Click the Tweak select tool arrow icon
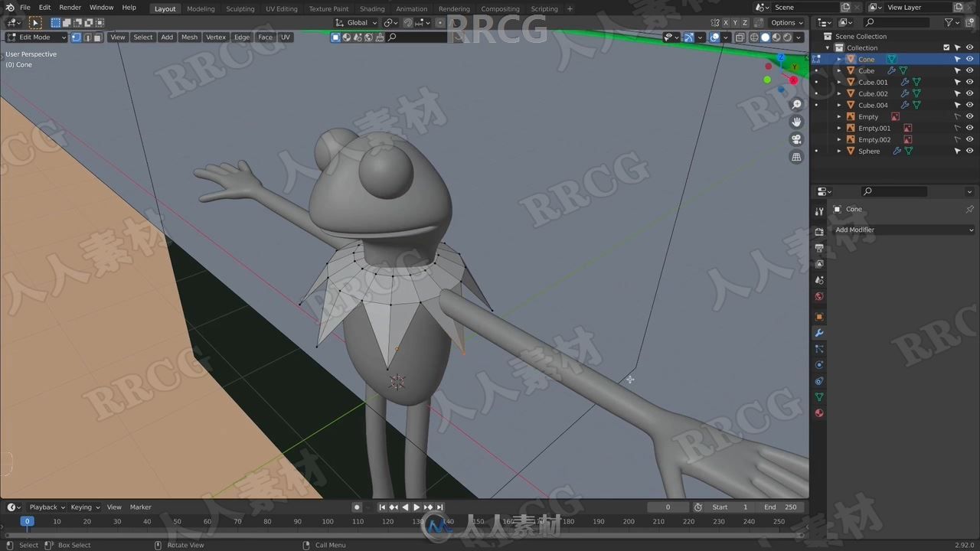The width and height of the screenshot is (980, 551). click(x=35, y=23)
